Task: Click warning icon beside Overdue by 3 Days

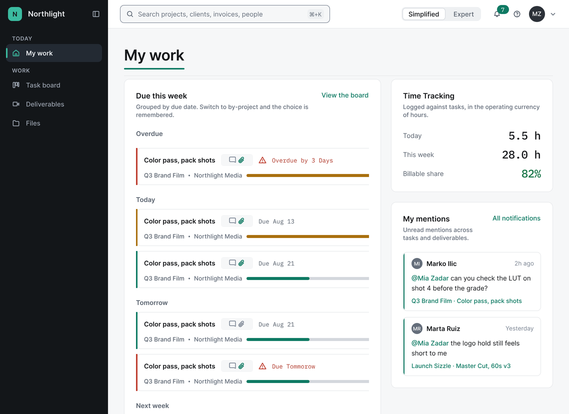Action: point(262,160)
